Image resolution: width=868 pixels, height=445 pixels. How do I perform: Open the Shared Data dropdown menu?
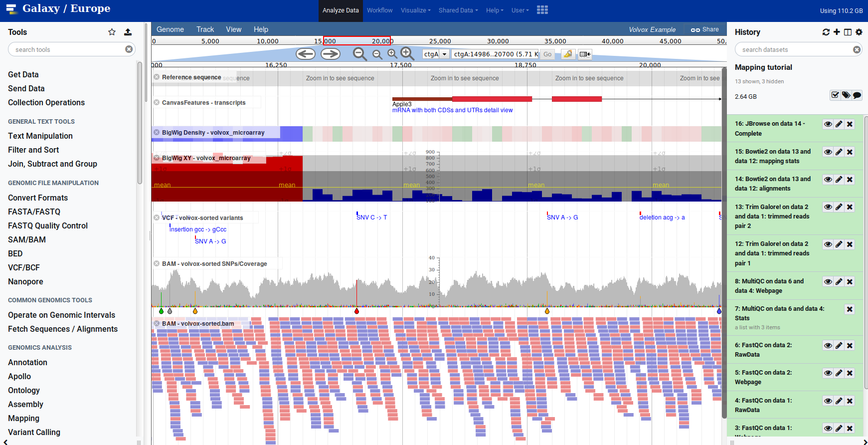tap(458, 10)
